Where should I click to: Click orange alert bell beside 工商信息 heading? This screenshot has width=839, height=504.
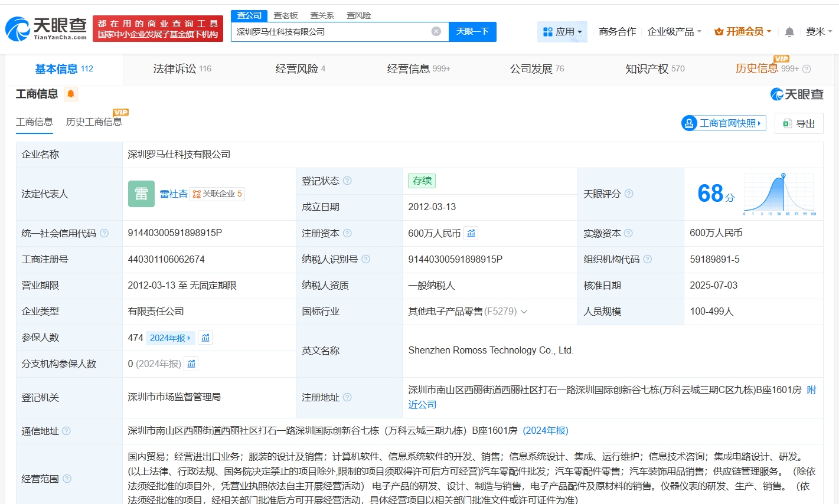pos(71,94)
